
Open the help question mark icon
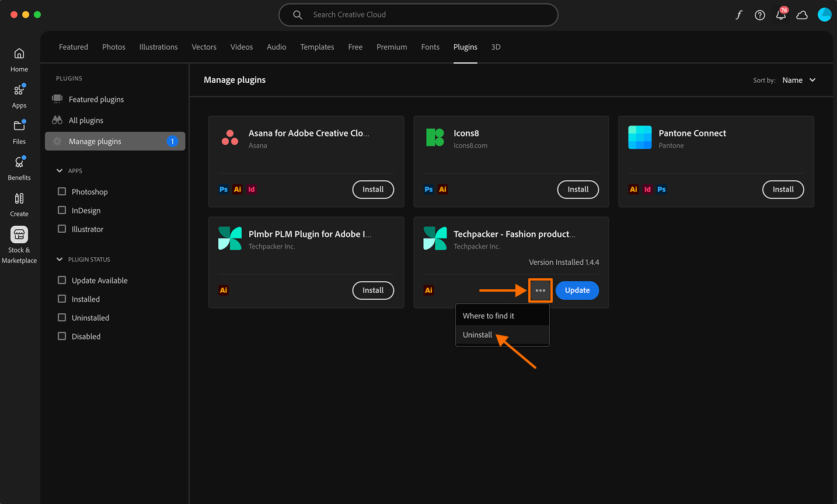point(759,15)
